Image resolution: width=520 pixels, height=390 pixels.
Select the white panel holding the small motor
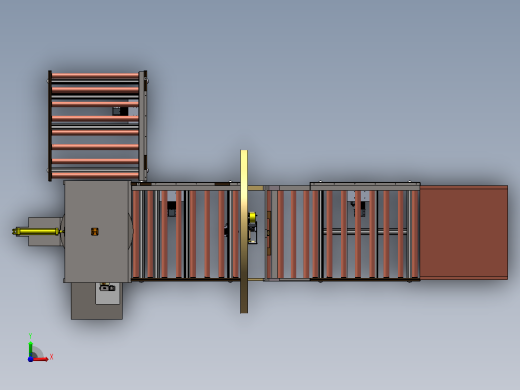pyautogui.click(x=107, y=293)
